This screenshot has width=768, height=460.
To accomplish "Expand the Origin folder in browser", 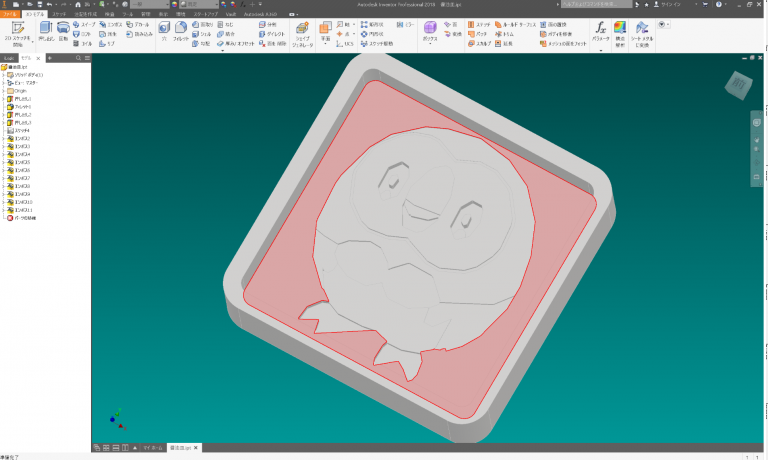I will pyautogui.click(x=3, y=91).
